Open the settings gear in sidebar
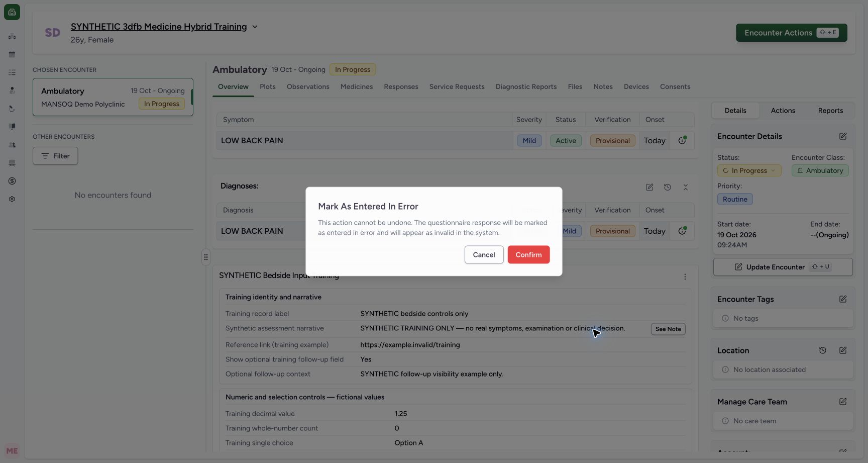The width and height of the screenshot is (868, 463). click(12, 199)
